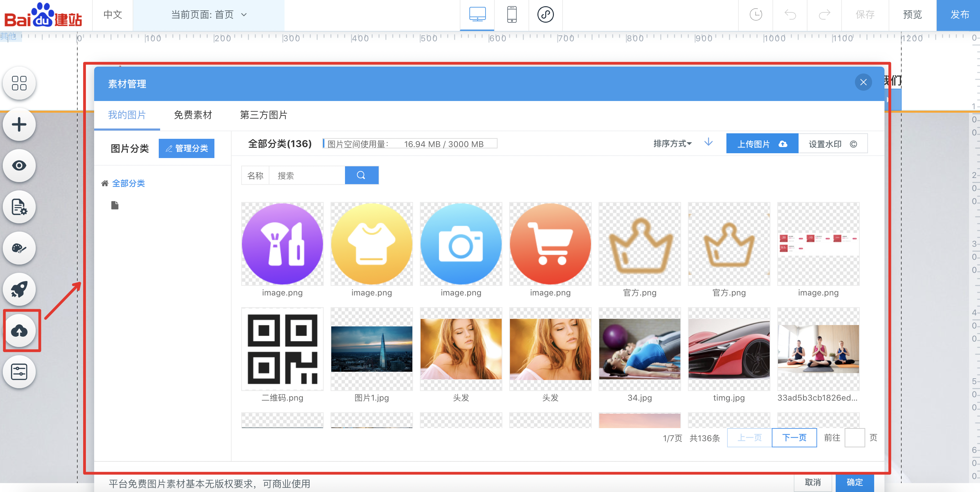Click the 管理分类 button
Screen dimensions: 980x492
(x=186, y=148)
